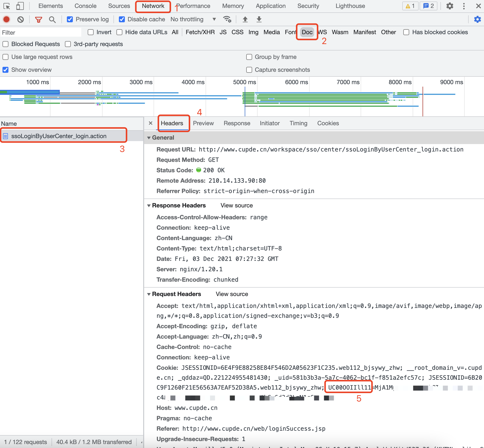The height and width of the screenshot is (448, 484).
Task: Clear the network log icon
Action: click(x=21, y=19)
